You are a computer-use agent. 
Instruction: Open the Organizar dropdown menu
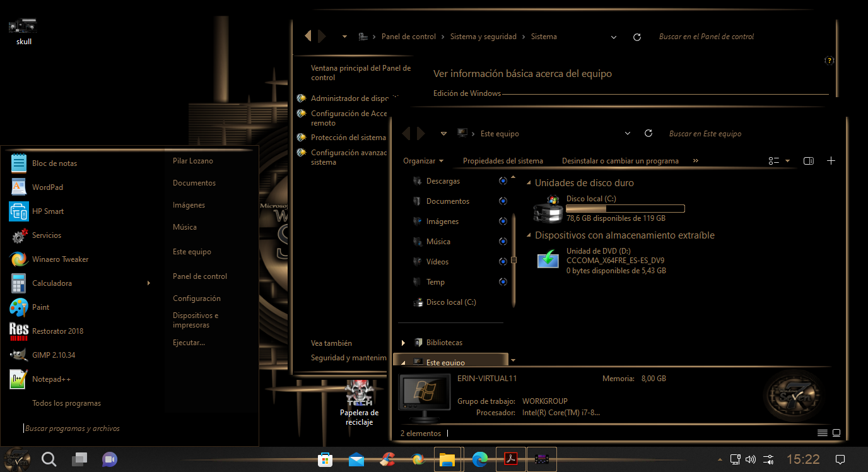(423, 160)
